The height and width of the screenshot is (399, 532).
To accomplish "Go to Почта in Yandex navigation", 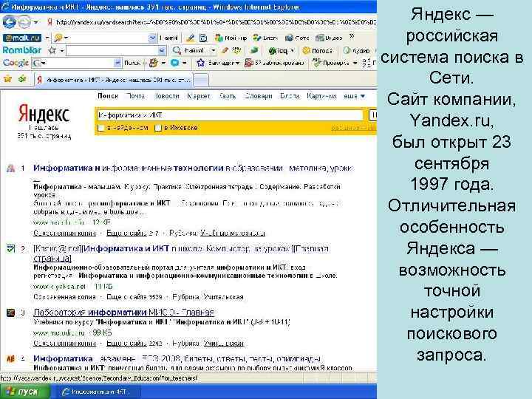I will tap(136, 96).
